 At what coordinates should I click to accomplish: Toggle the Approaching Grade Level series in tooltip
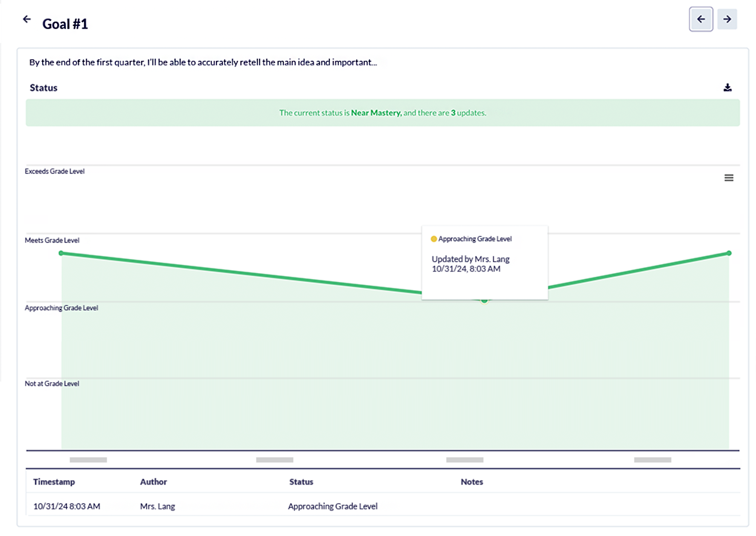(475, 239)
